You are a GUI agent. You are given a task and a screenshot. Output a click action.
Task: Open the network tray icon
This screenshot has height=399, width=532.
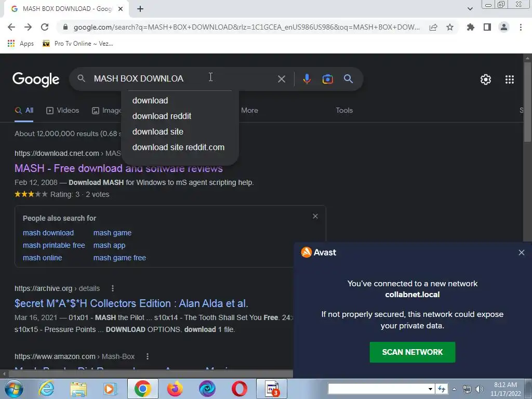point(467,389)
